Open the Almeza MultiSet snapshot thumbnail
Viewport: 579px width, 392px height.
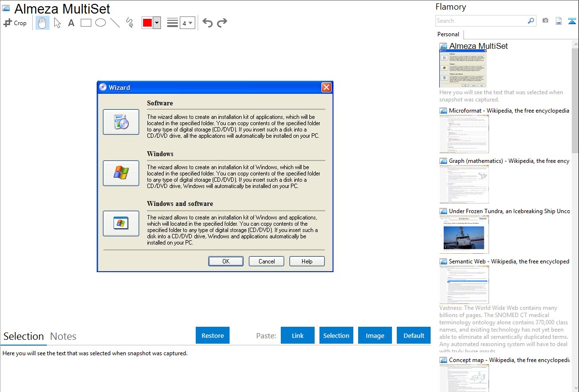tap(463, 69)
